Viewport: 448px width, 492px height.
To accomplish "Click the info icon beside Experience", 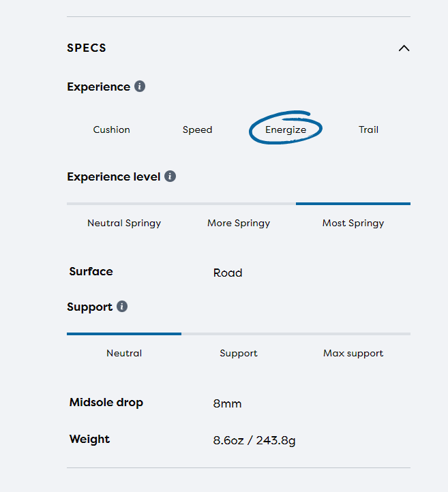I will 140,87.
